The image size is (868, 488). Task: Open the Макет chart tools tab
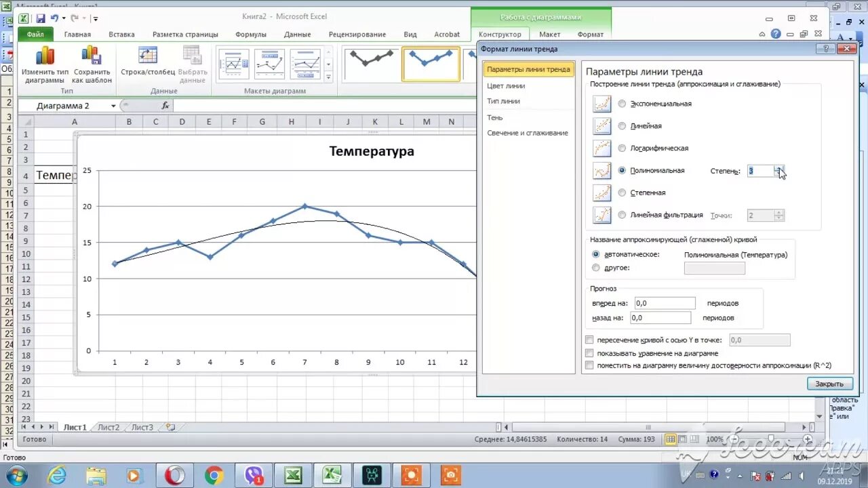click(550, 34)
